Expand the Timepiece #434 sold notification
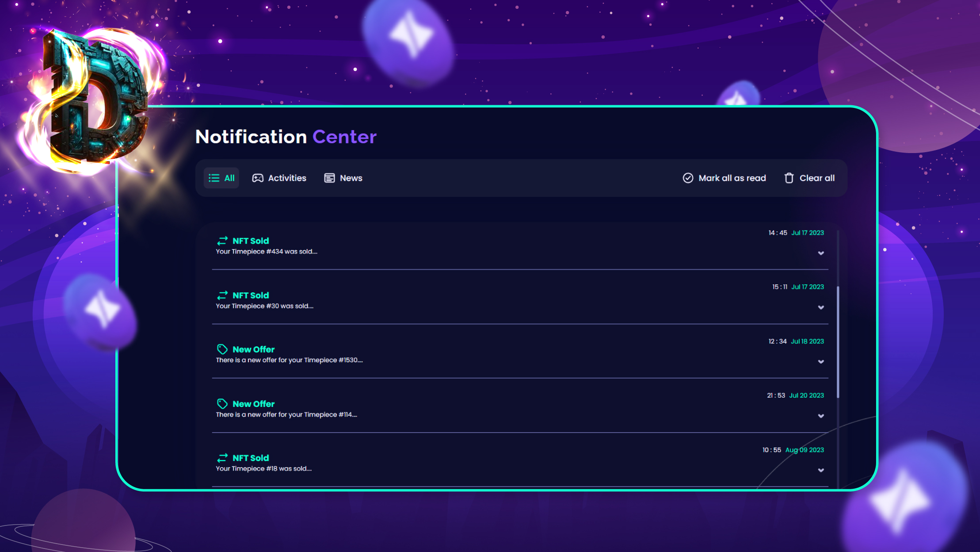Image resolution: width=980 pixels, height=552 pixels. click(x=821, y=253)
